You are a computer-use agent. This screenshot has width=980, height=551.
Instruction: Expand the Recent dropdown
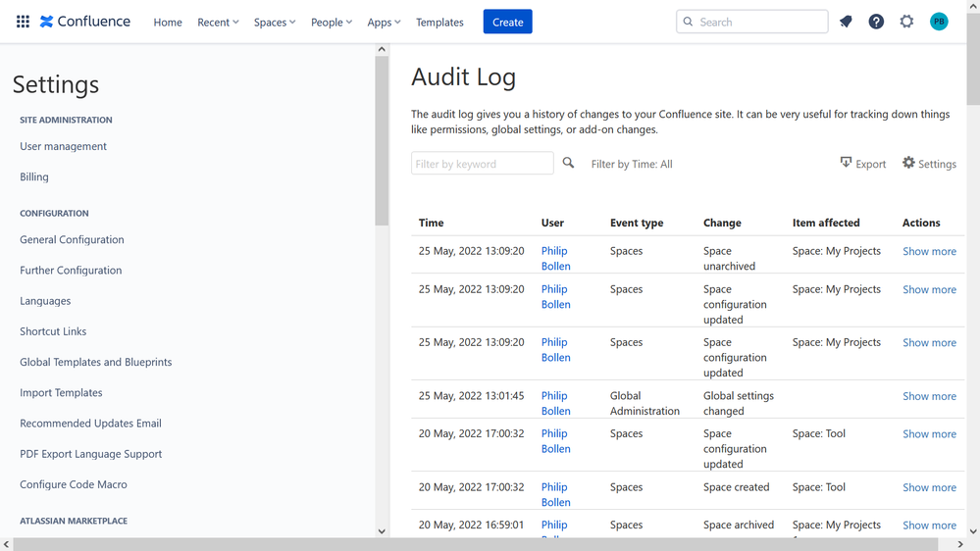218,22
